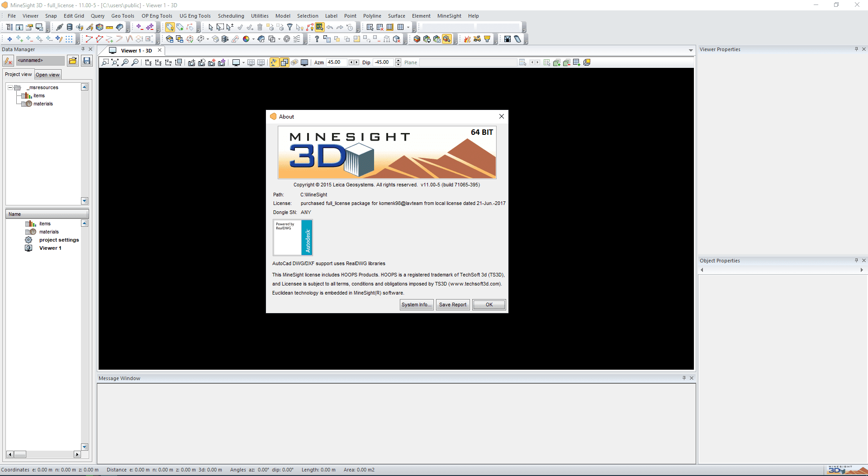
Task: Open the Polyline menu
Action: tap(372, 16)
